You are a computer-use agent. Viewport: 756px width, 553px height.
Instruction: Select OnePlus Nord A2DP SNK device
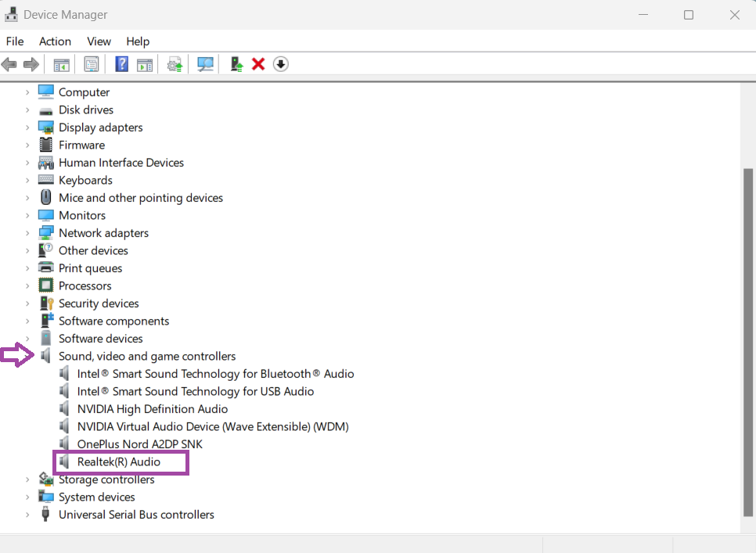point(139,444)
